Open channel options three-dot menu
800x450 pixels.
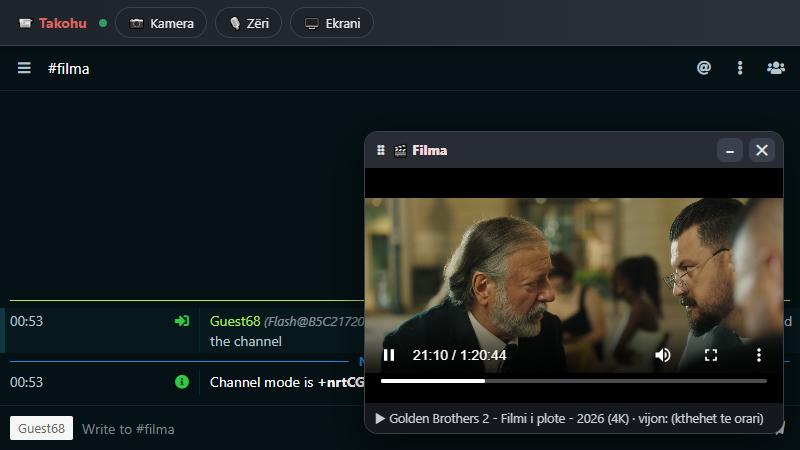[x=740, y=68]
